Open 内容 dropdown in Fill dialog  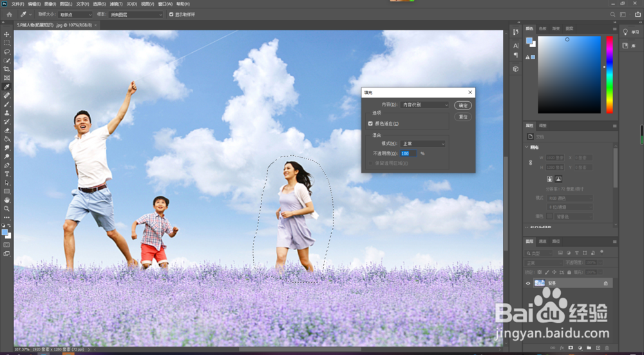(424, 105)
